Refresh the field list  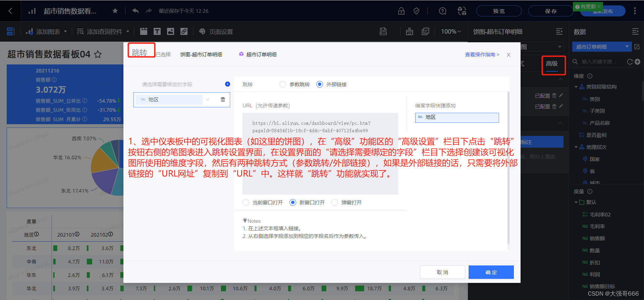(x=630, y=62)
